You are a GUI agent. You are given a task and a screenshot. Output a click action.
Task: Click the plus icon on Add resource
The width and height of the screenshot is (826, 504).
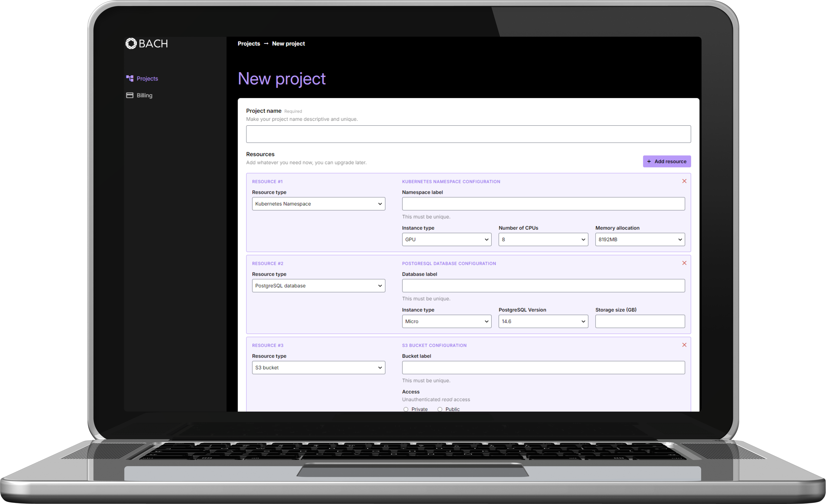tap(649, 161)
